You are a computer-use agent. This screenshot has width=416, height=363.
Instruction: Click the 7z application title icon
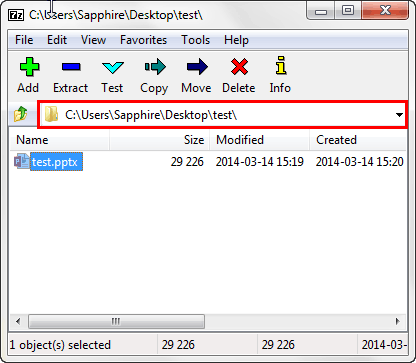[x=16, y=15]
